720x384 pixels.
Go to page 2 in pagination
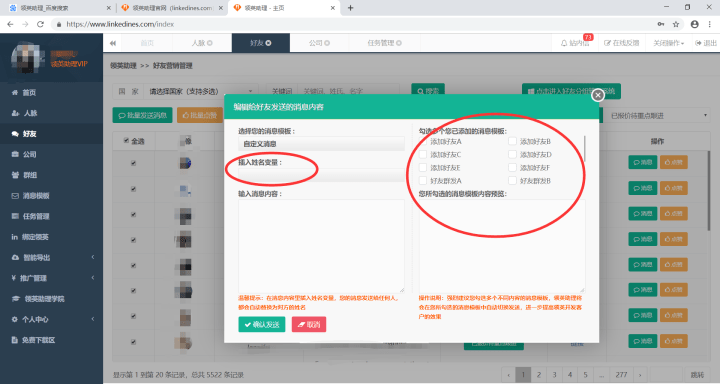(x=539, y=375)
